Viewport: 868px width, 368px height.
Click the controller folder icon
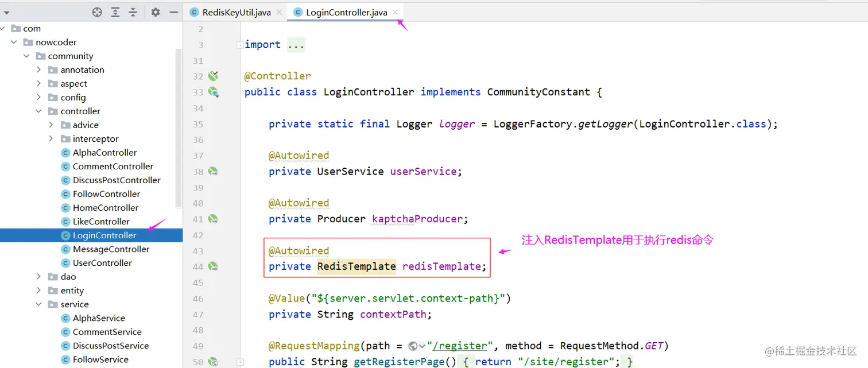[x=53, y=111]
